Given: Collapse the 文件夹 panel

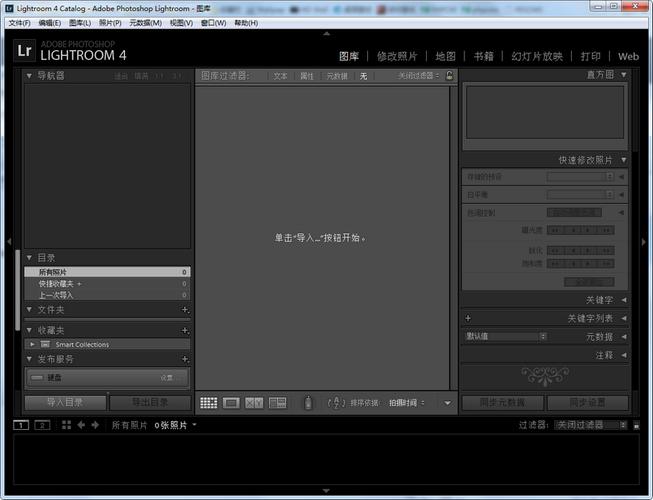Looking at the screenshot, I should coord(29,310).
